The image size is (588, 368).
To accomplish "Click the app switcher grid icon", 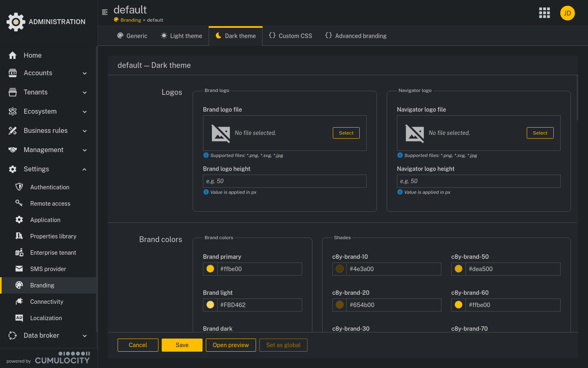I will click(544, 13).
